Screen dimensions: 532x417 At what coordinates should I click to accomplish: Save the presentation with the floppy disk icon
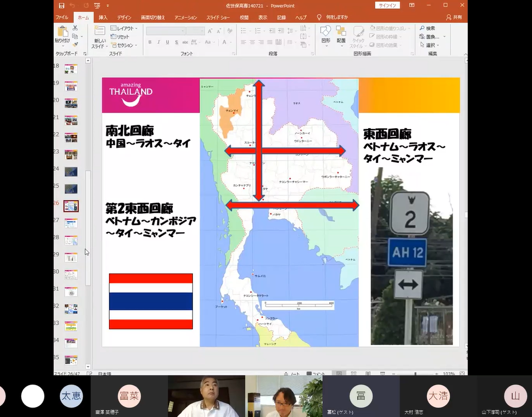pyautogui.click(x=62, y=6)
